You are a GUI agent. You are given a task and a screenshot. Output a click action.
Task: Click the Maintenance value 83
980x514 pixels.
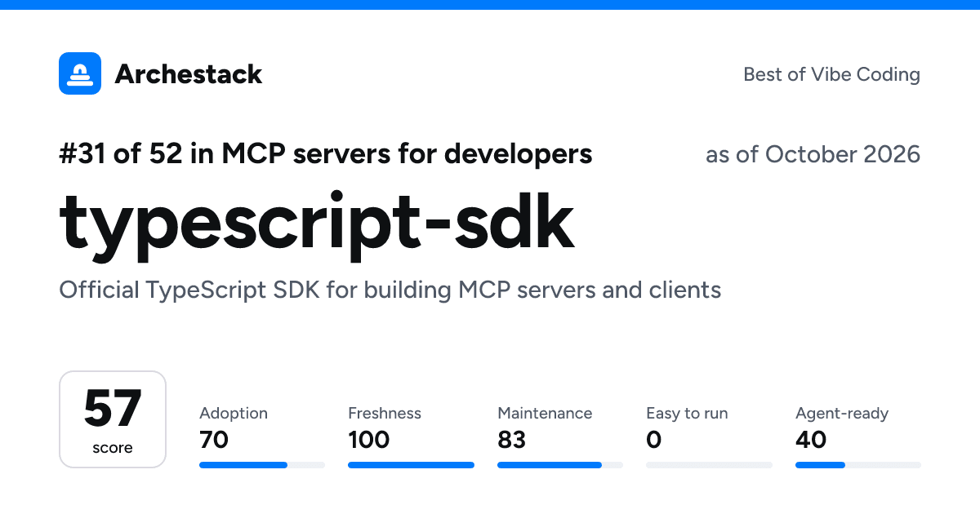point(511,440)
